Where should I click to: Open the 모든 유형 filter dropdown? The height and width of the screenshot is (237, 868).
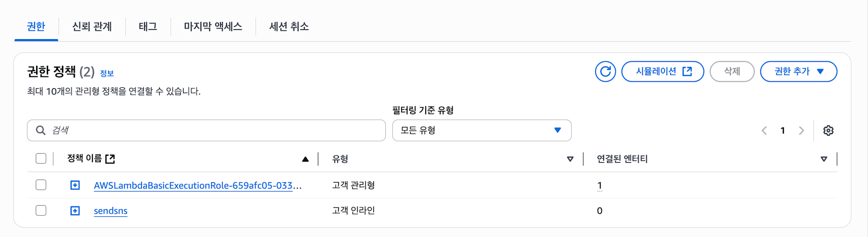point(482,130)
